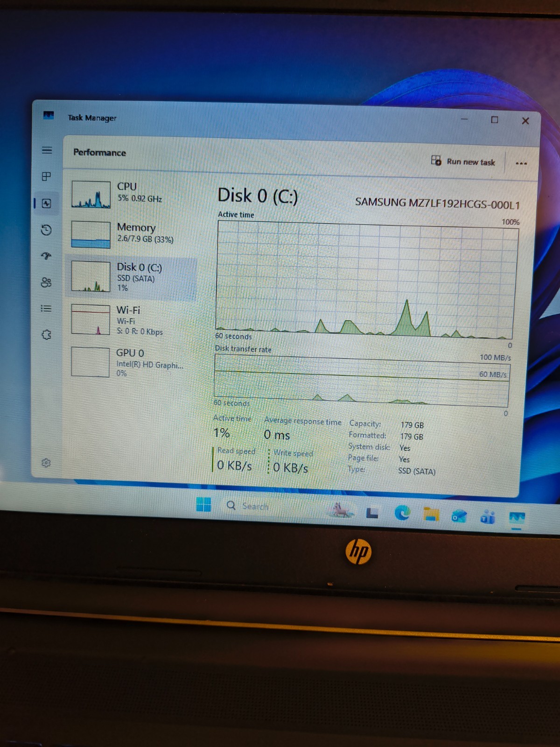
Task: Select the CPU performance item
Action: click(132, 194)
